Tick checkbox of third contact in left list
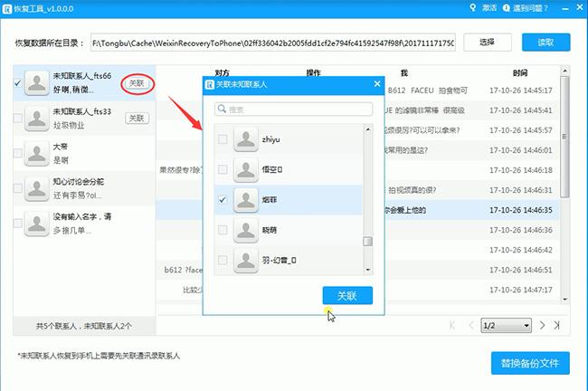The image size is (588, 391). (x=17, y=153)
